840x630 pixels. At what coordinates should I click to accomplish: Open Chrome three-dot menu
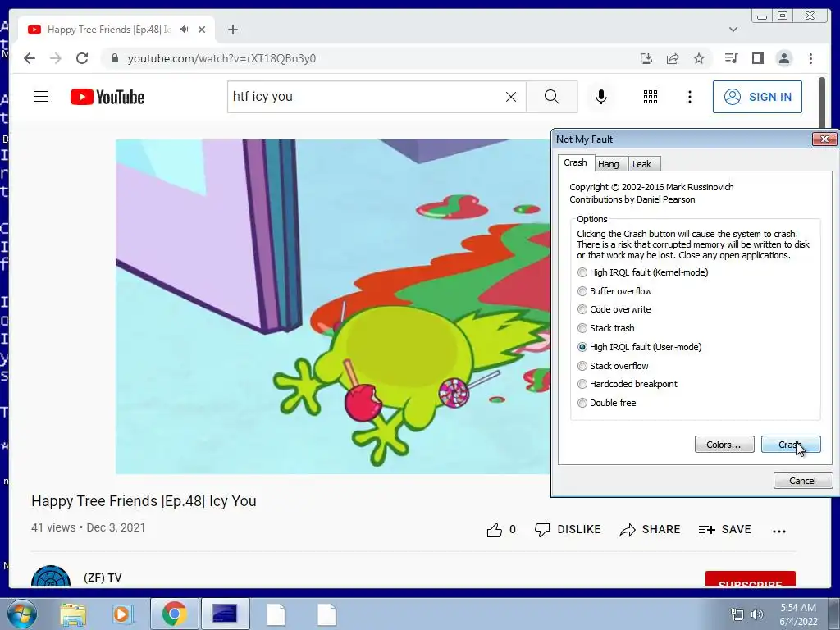810,58
